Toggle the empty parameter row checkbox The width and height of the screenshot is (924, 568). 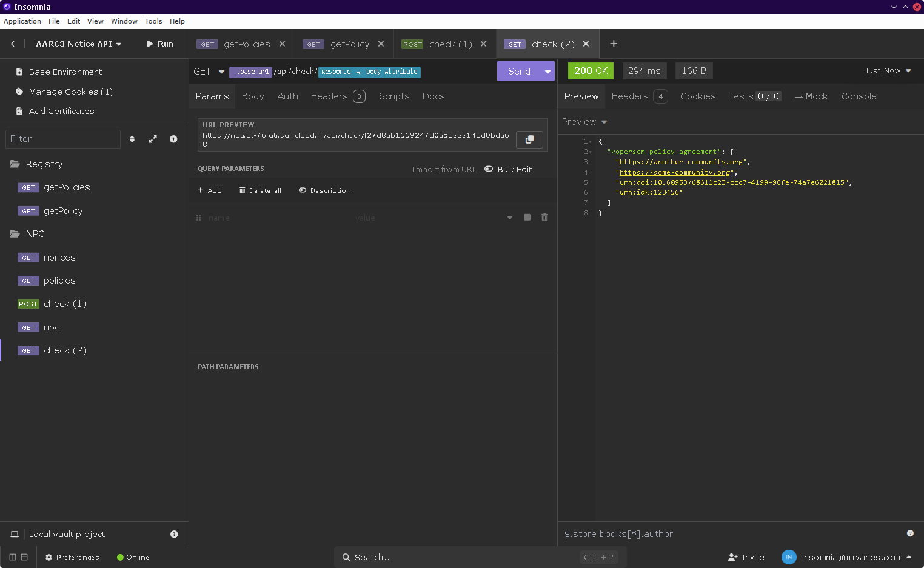point(527,218)
